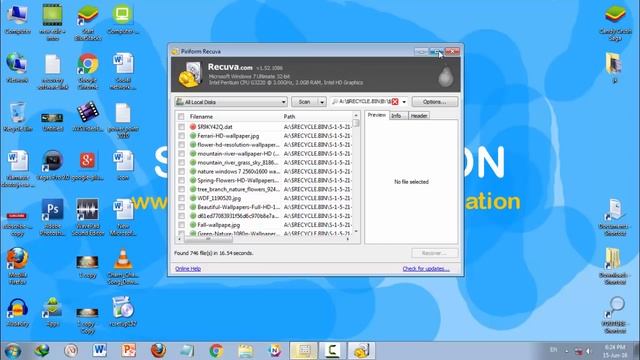This screenshot has height=360, width=640.
Task: Expand the Scan button's dropdown arrow
Action: [x=322, y=102]
